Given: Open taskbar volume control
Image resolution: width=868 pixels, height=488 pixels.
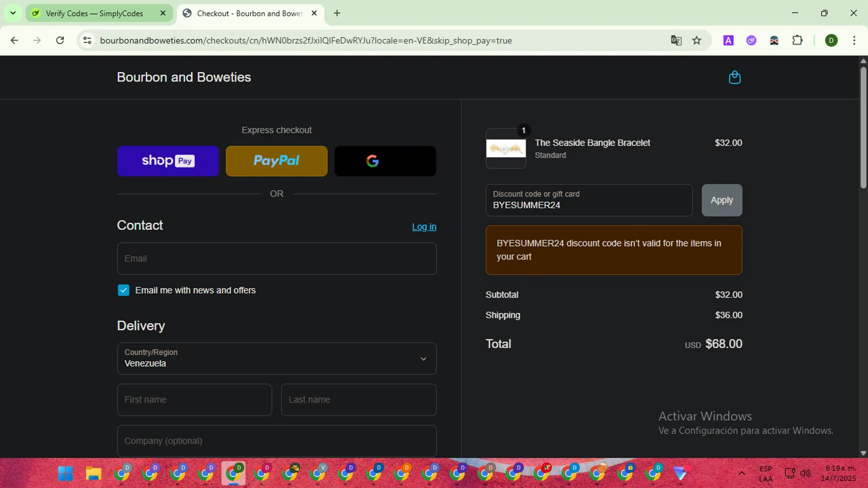Looking at the screenshot, I should click(x=806, y=474).
